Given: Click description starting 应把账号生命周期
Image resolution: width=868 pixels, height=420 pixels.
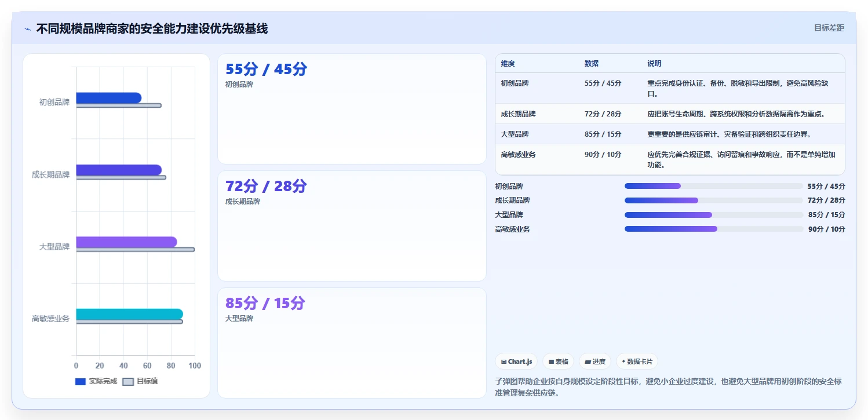Looking at the screenshot, I should (x=736, y=114).
